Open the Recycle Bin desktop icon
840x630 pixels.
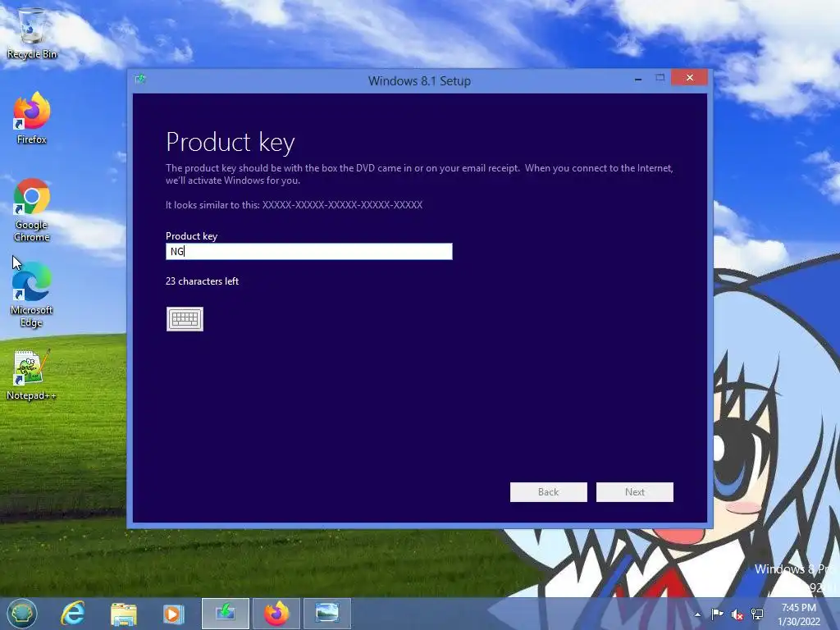coord(32,33)
